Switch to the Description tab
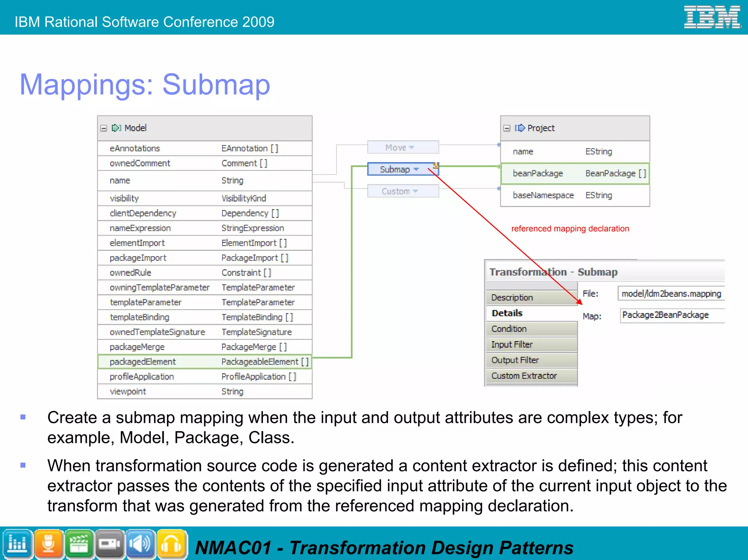The width and height of the screenshot is (748, 560). (532, 298)
